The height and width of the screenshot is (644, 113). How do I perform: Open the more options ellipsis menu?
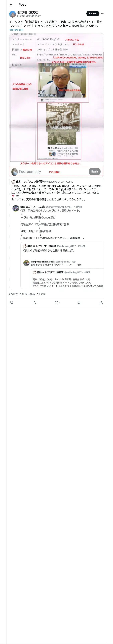pyautogui.click(x=102, y=14)
